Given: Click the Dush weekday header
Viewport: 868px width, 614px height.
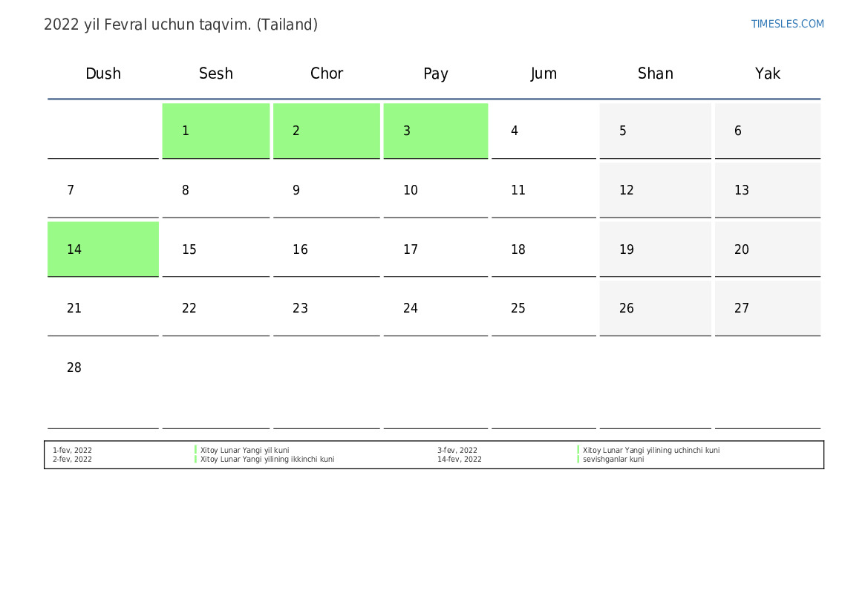Looking at the screenshot, I should (103, 74).
